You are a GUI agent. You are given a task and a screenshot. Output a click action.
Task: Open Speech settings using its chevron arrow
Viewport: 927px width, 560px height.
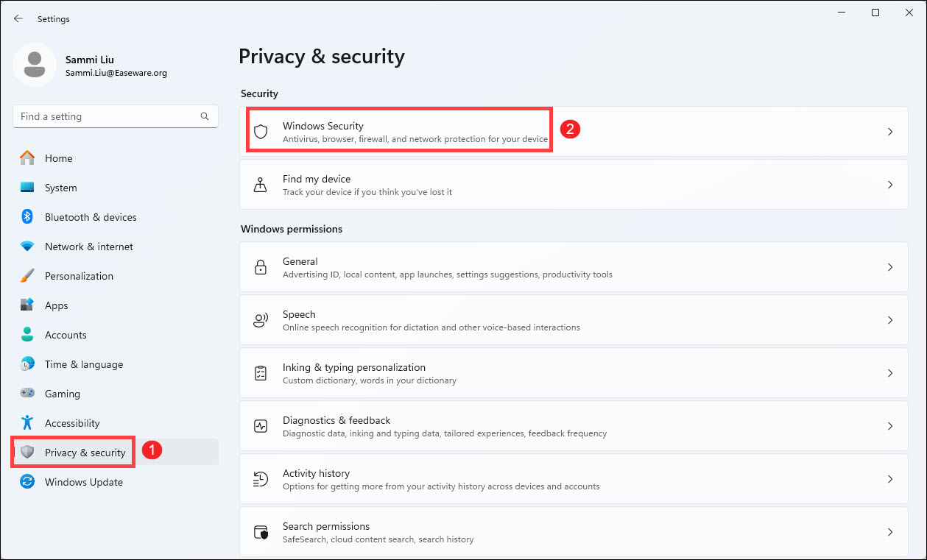(889, 320)
